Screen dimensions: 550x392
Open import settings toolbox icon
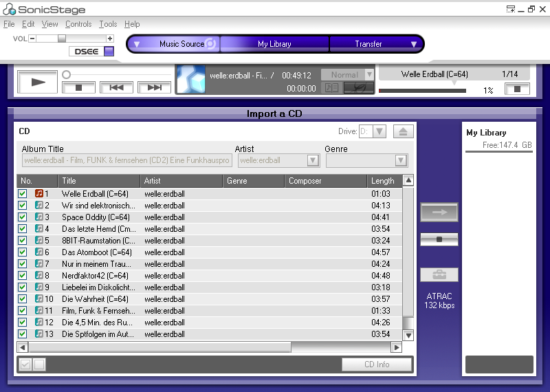pyautogui.click(x=439, y=275)
